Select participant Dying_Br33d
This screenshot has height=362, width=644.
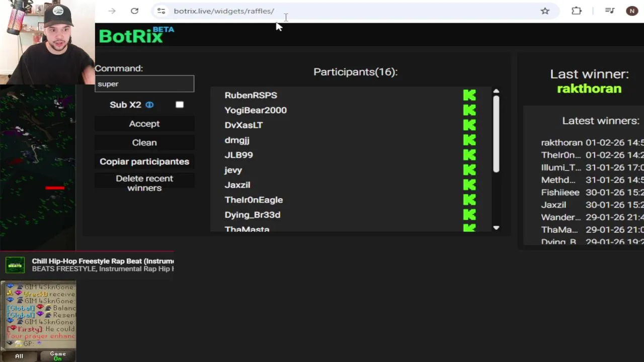[x=253, y=215]
